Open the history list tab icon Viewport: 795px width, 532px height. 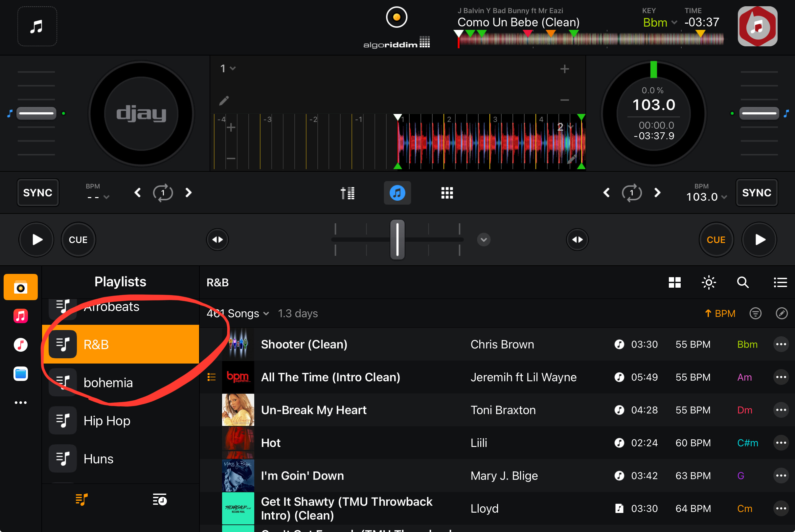coord(159,499)
